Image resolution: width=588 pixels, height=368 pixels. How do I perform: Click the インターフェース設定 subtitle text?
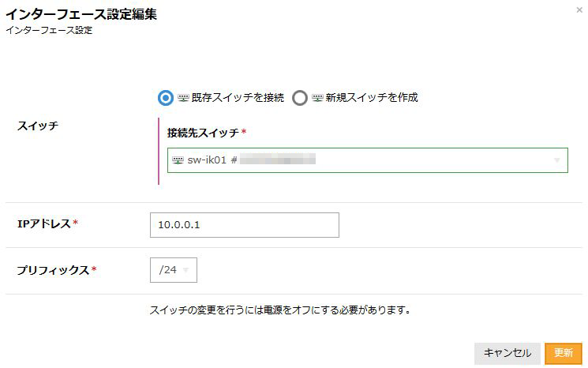point(49,31)
